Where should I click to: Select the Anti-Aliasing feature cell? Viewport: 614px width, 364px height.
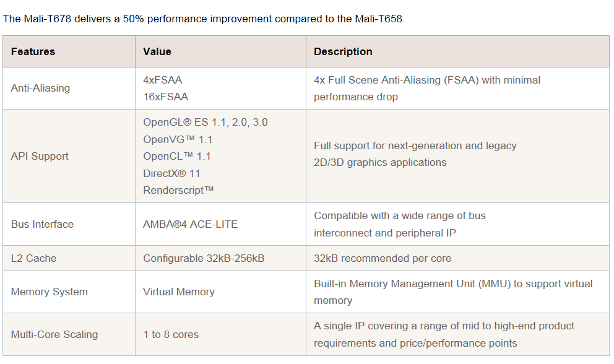tap(40, 88)
